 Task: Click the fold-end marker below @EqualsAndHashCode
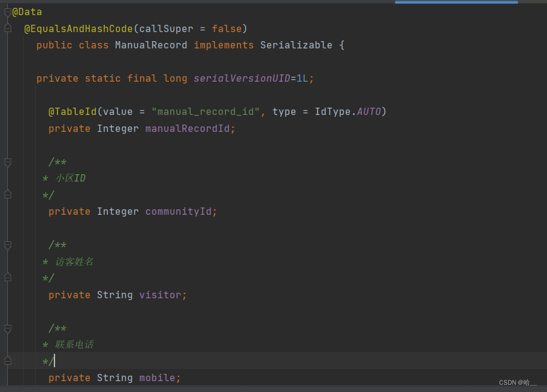point(7,28)
